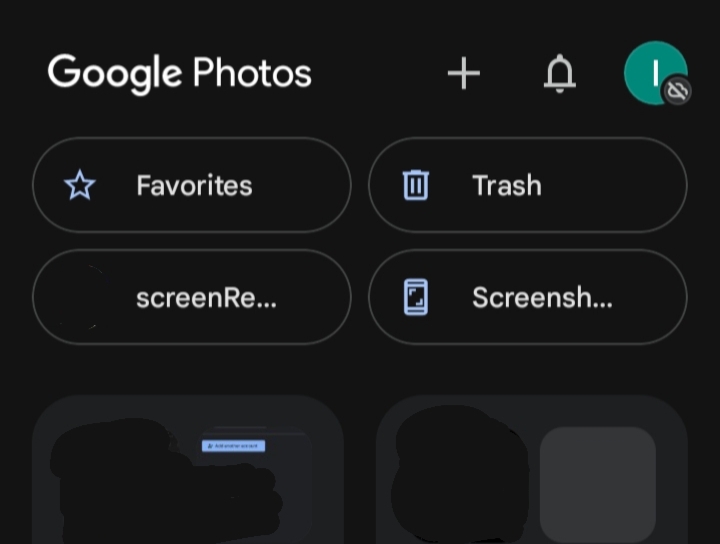Click the Screenshots phone icon
The width and height of the screenshot is (720, 544).
coord(416,297)
